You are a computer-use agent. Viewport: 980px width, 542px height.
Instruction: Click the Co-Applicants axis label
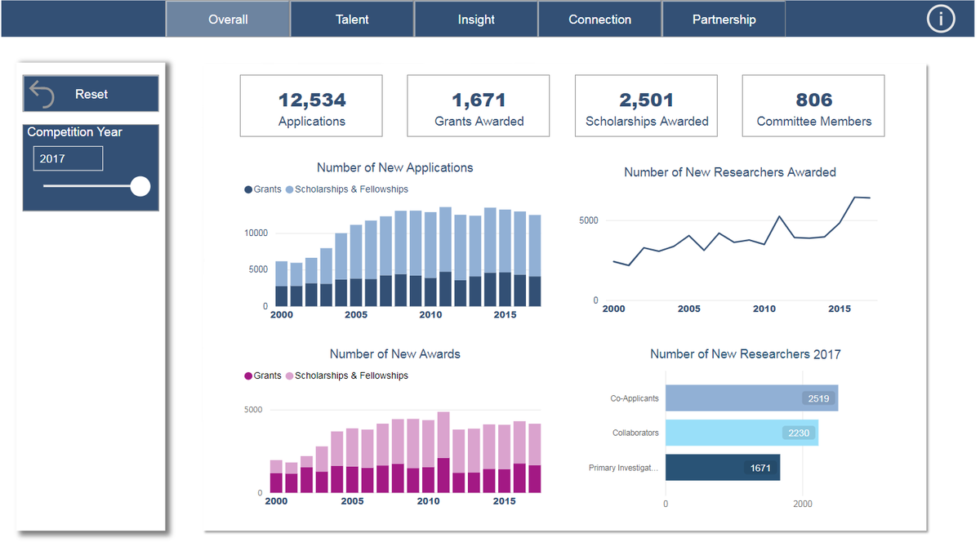(635, 399)
